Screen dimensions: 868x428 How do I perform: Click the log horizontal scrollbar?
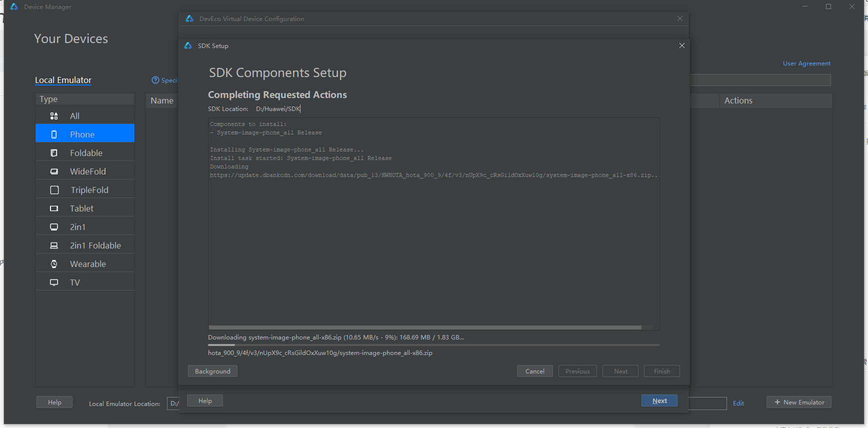point(425,327)
